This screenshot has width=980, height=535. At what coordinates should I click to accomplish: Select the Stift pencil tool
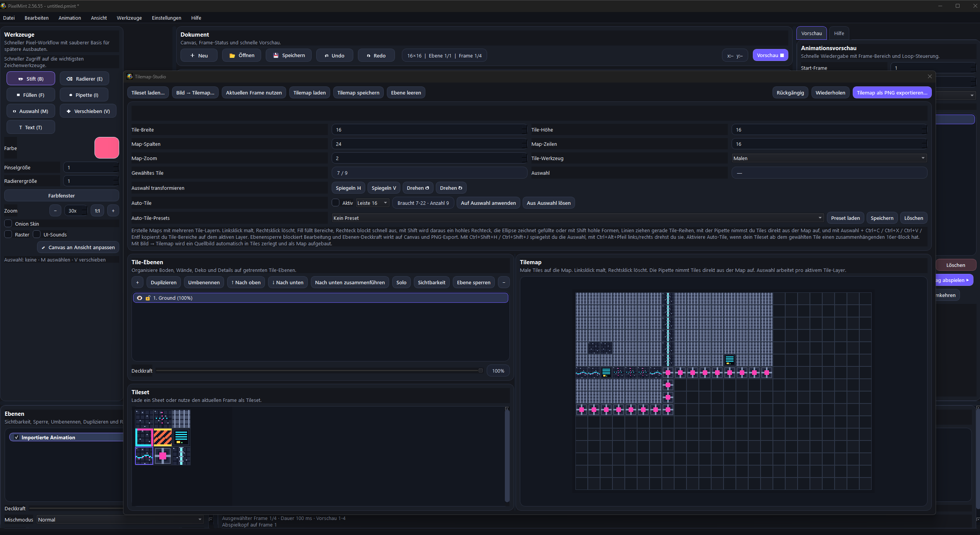click(31, 79)
